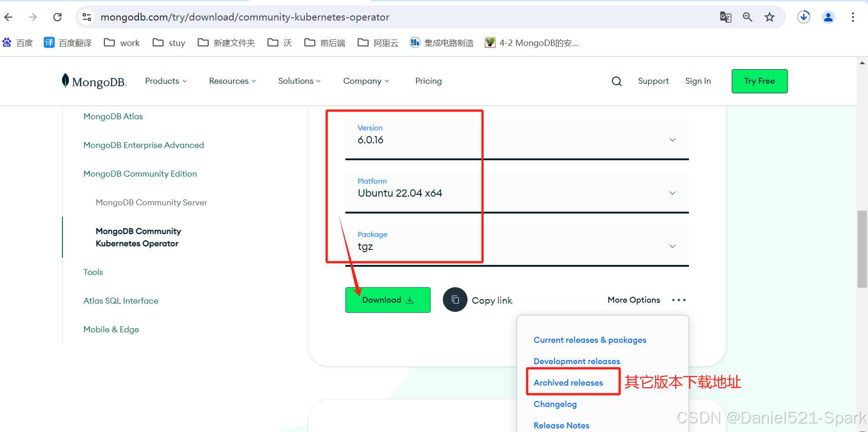The height and width of the screenshot is (432, 868).
Task: Open MongoDB Atlas in sidebar
Action: [x=113, y=117]
